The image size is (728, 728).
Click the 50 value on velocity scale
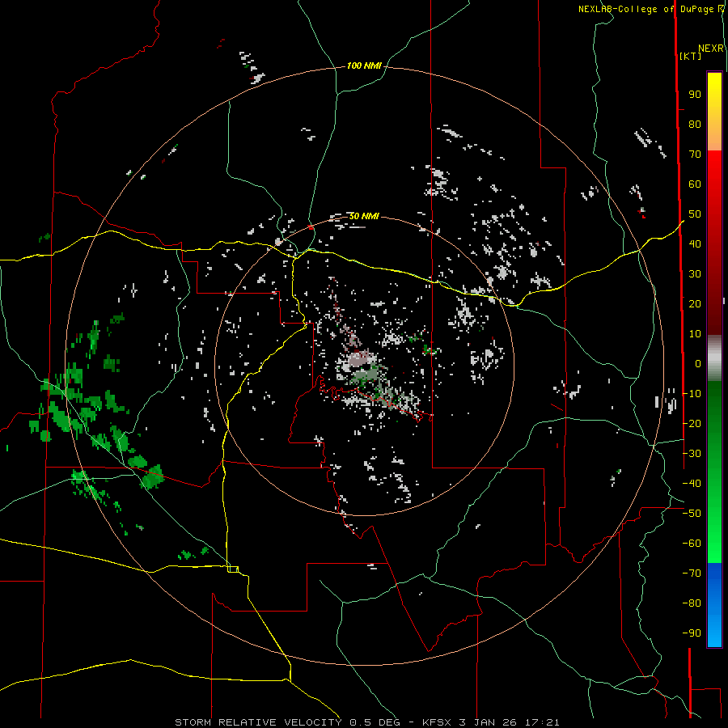695,214
